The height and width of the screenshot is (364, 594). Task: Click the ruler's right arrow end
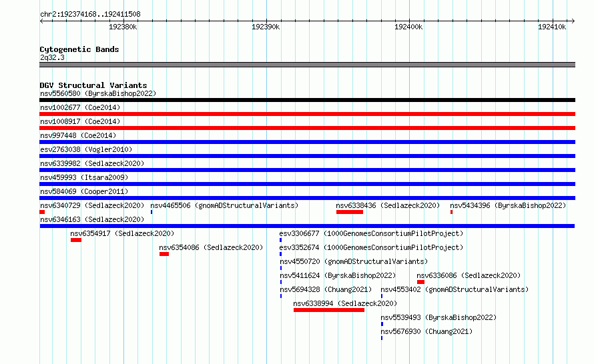[573, 21]
